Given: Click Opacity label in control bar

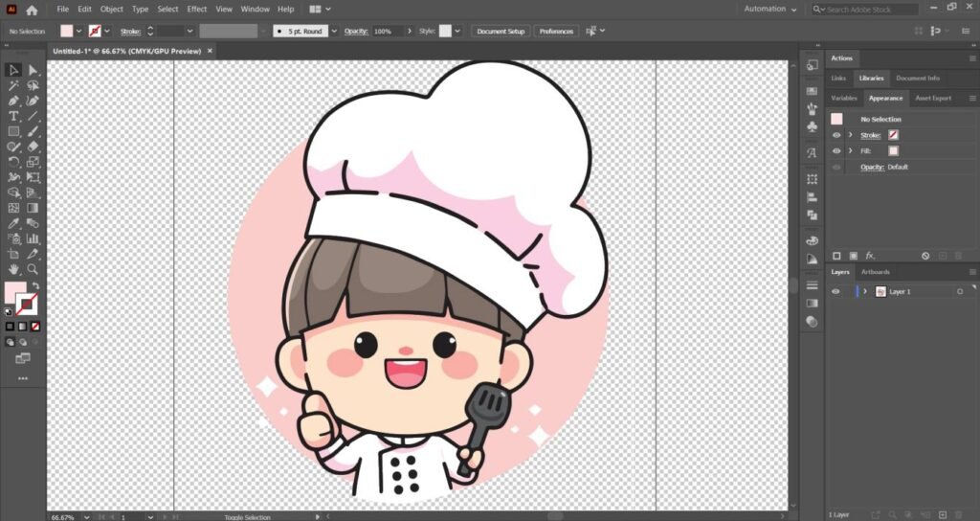Looking at the screenshot, I should tap(356, 32).
